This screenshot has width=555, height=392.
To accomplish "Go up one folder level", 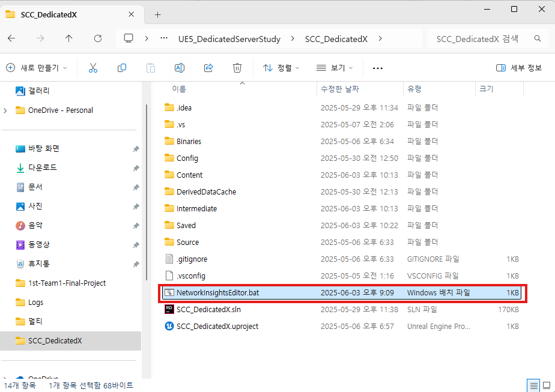I will [68, 38].
